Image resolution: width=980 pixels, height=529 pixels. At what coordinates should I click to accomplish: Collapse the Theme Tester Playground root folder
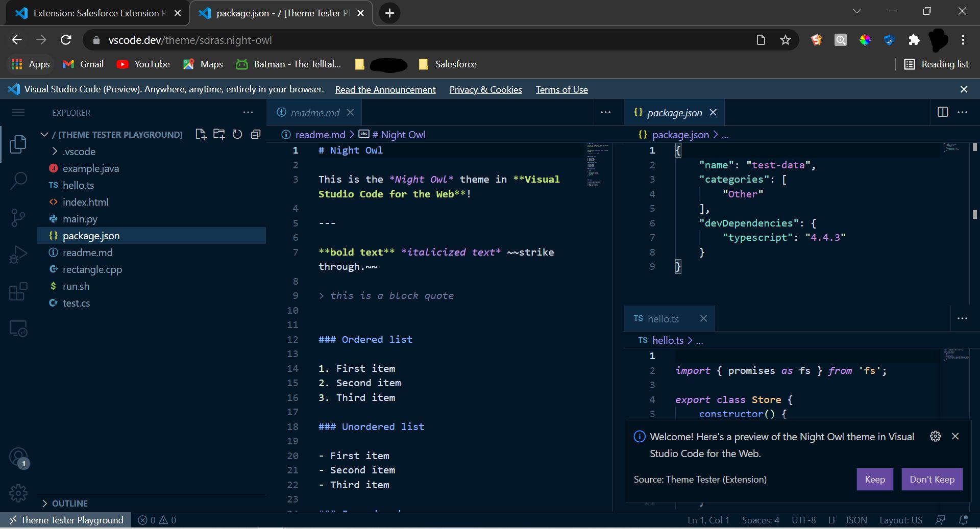click(112, 135)
